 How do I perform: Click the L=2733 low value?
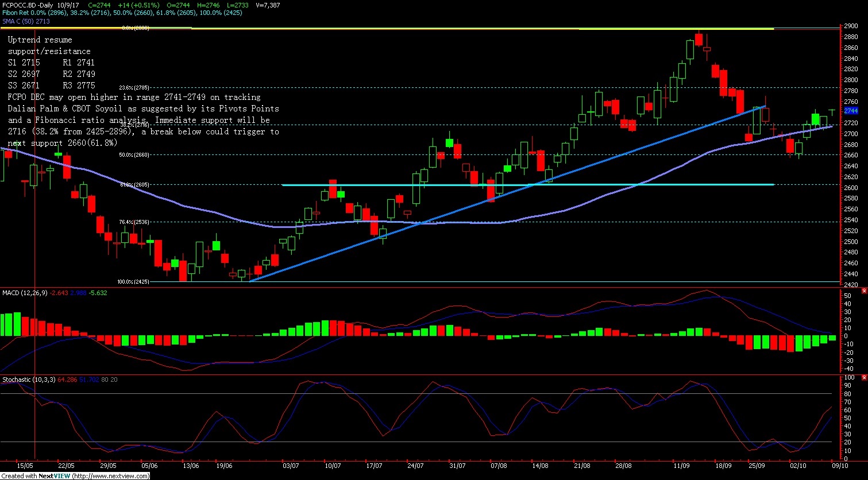[238, 5]
